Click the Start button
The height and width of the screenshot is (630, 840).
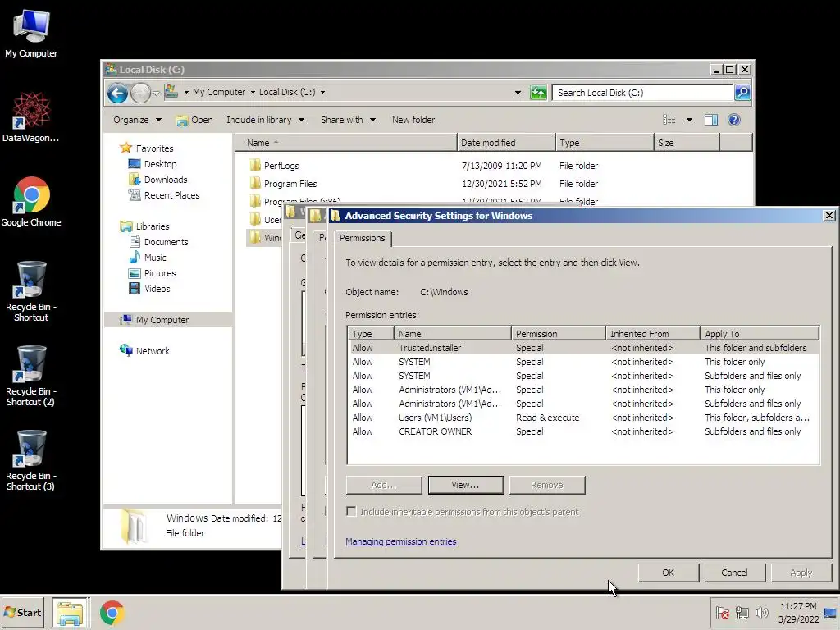(22, 613)
